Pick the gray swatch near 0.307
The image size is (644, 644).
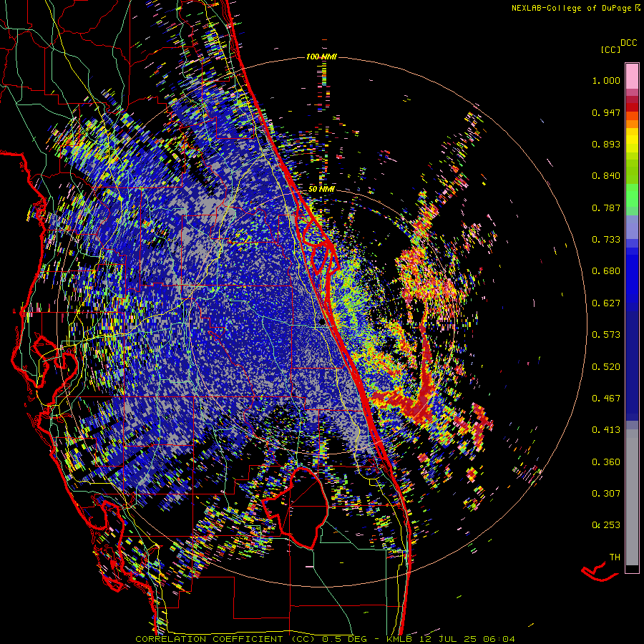pyautogui.click(x=632, y=497)
